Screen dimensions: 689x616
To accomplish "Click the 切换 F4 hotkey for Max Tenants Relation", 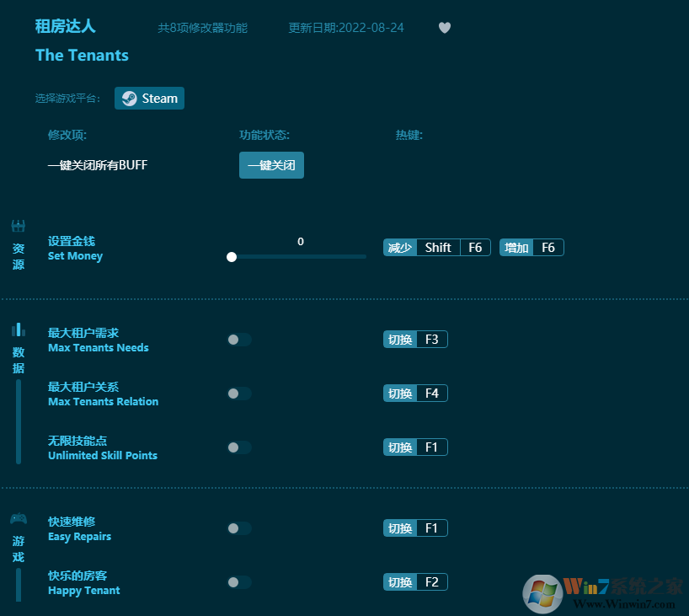I will [x=415, y=393].
